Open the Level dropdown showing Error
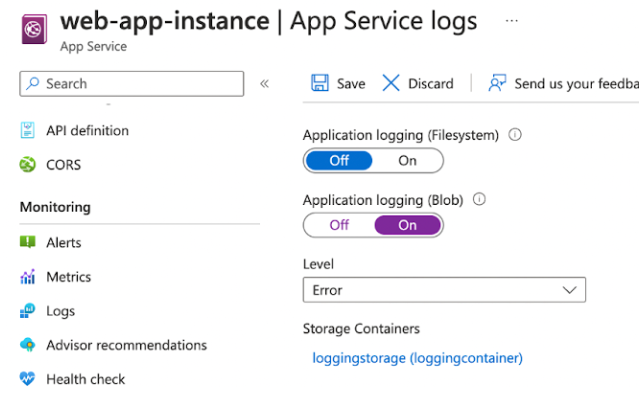This screenshot has width=642, height=400. 444,290
